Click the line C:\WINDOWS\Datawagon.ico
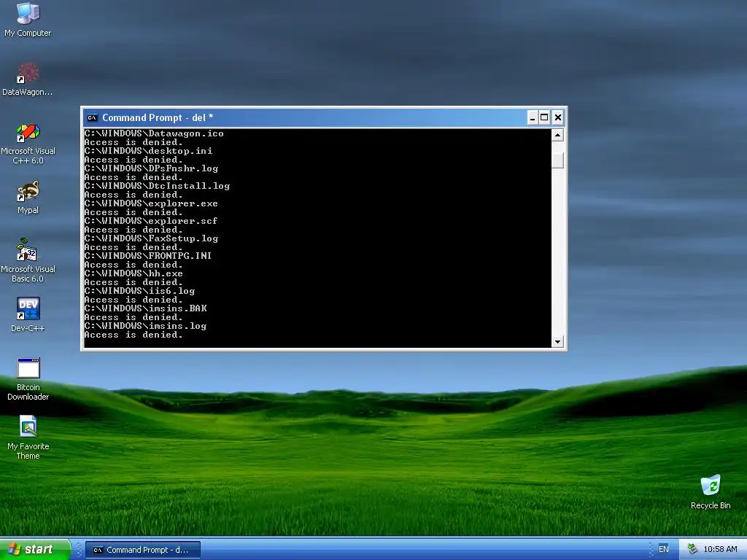This screenshot has width=747, height=560. coord(154,133)
